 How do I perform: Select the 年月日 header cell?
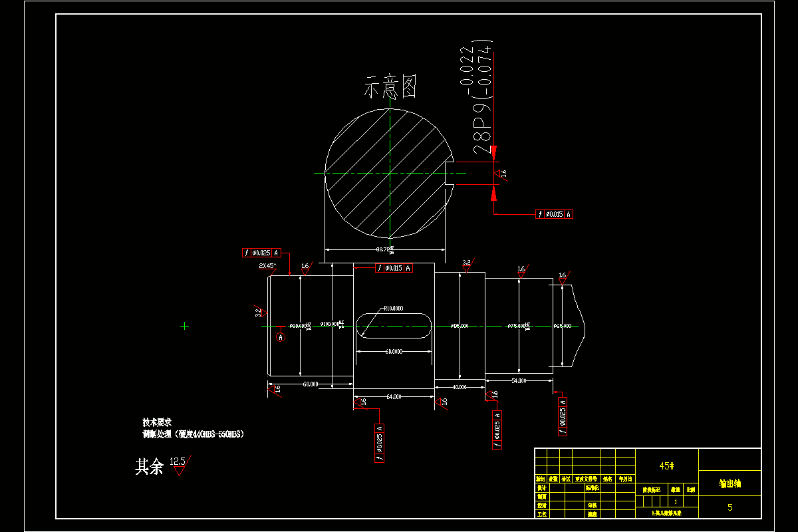pos(626,479)
